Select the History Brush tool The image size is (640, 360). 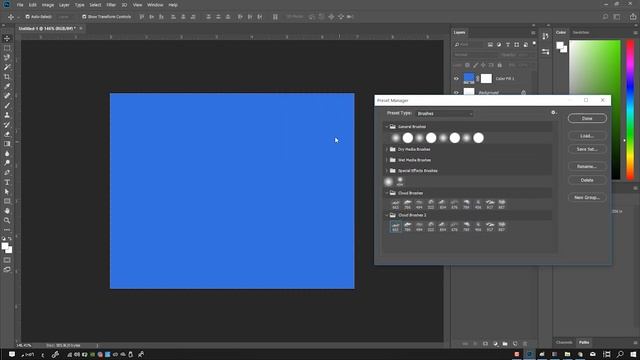pos(7,125)
